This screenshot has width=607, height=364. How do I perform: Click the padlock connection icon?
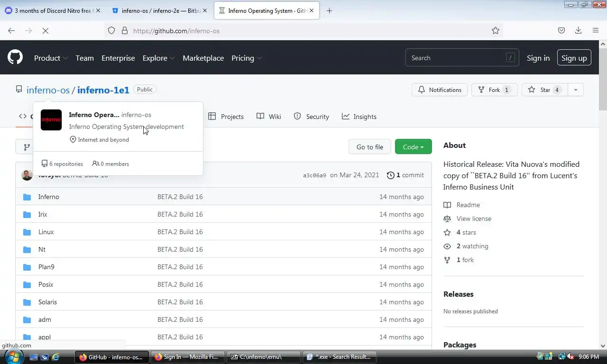(x=125, y=30)
